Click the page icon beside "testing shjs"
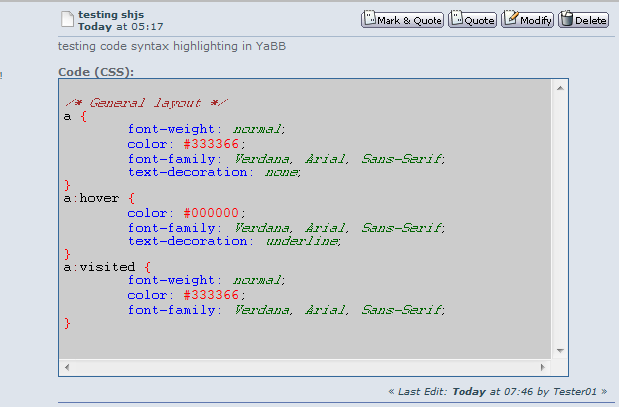This screenshot has width=619, height=407. (68, 20)
